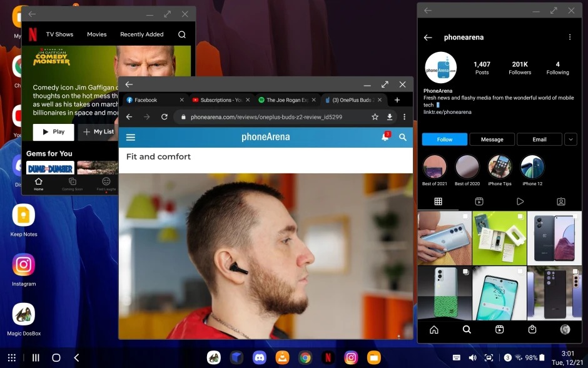588x368 pixels.
Task: Bookmark the OnePlus Buds review page
Action: click(373, 117)
